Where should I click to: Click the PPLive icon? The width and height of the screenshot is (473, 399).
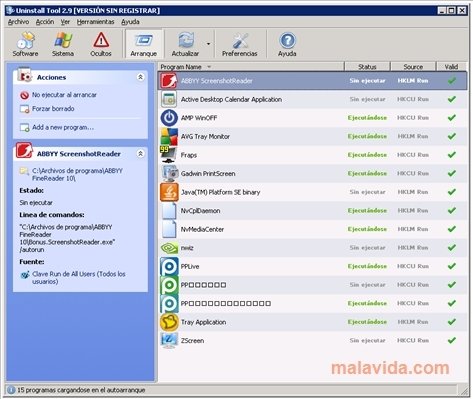tap(169, 266)
